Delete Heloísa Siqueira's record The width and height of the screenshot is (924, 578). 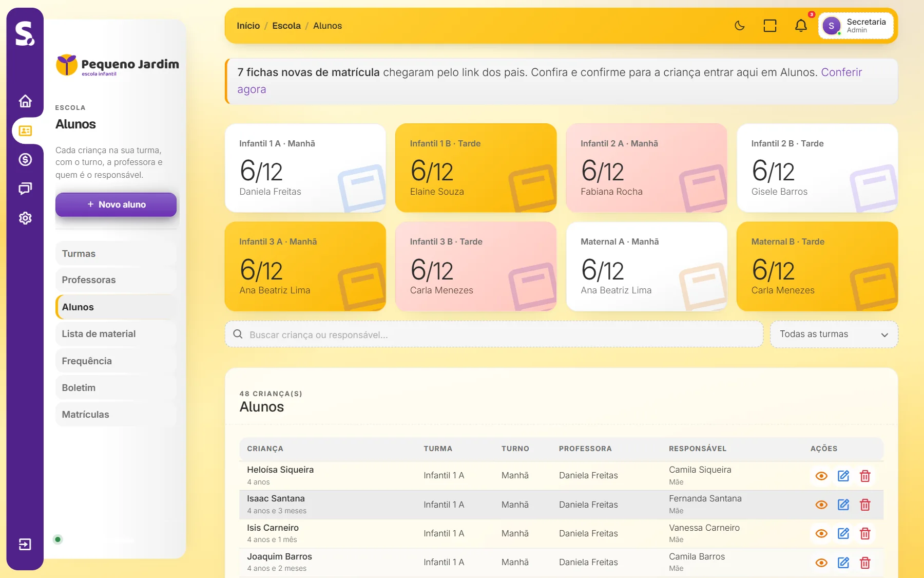865,476
